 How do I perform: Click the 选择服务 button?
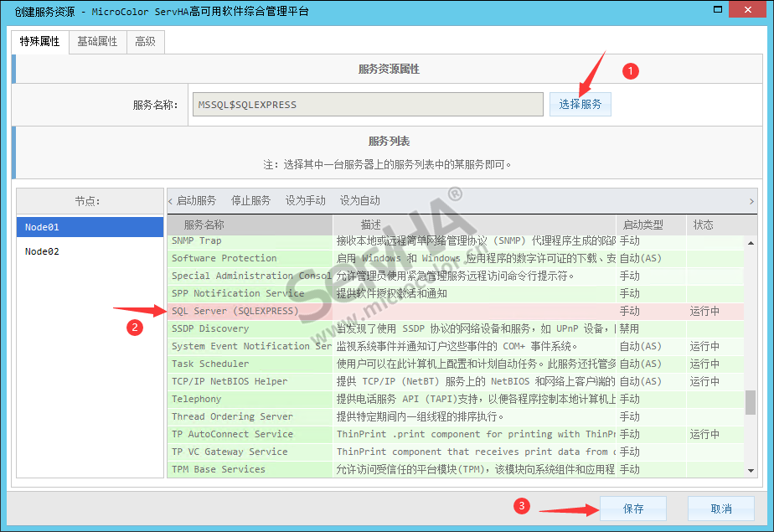(580, 105)
